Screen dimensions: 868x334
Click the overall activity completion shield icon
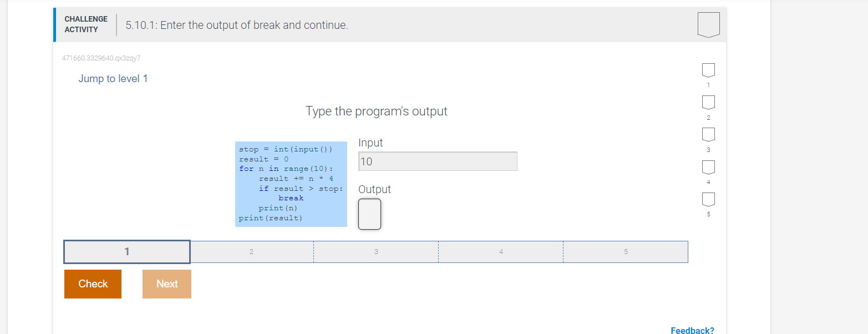coord(708,24)
